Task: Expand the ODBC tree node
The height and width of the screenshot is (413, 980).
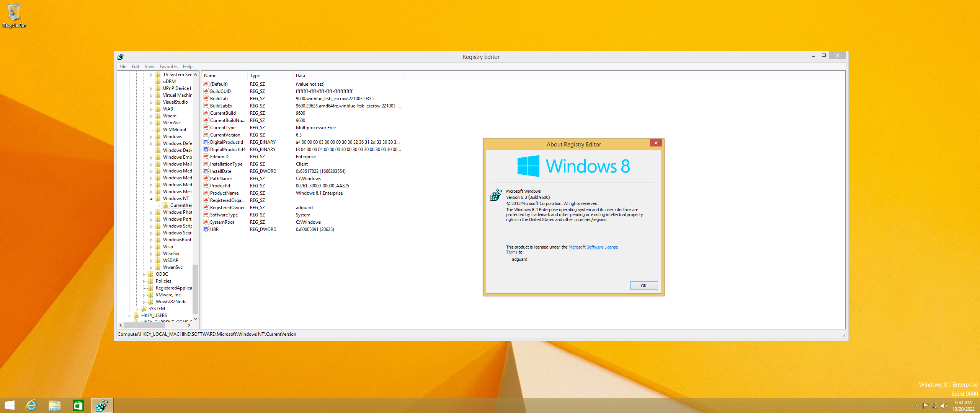Action: point(144,274)
